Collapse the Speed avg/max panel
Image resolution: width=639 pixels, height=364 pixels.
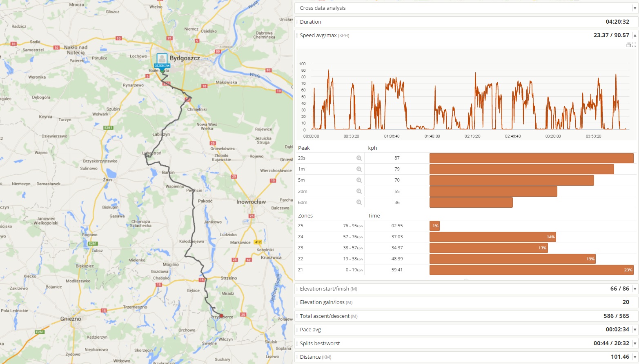pos(635,36)
